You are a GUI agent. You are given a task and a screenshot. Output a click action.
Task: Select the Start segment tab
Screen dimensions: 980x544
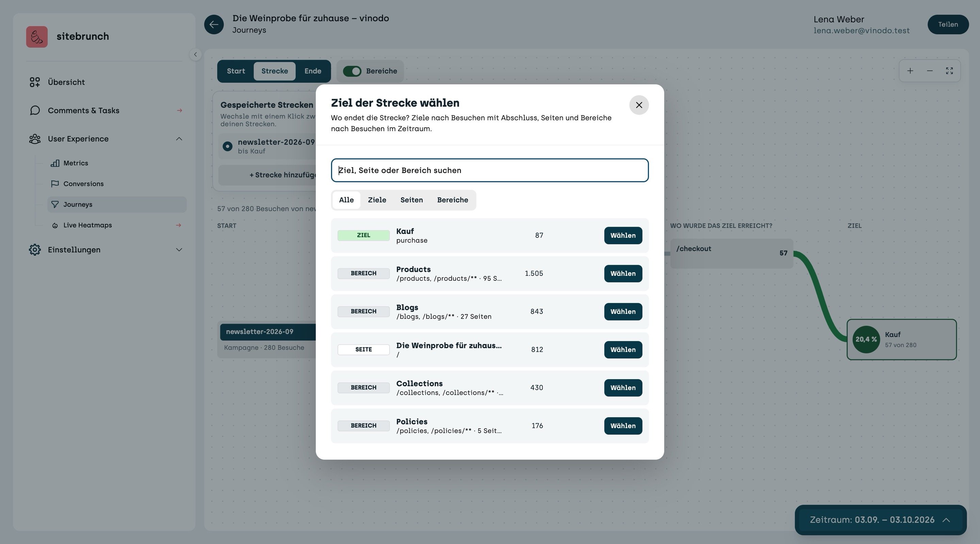tap(236, 71)
